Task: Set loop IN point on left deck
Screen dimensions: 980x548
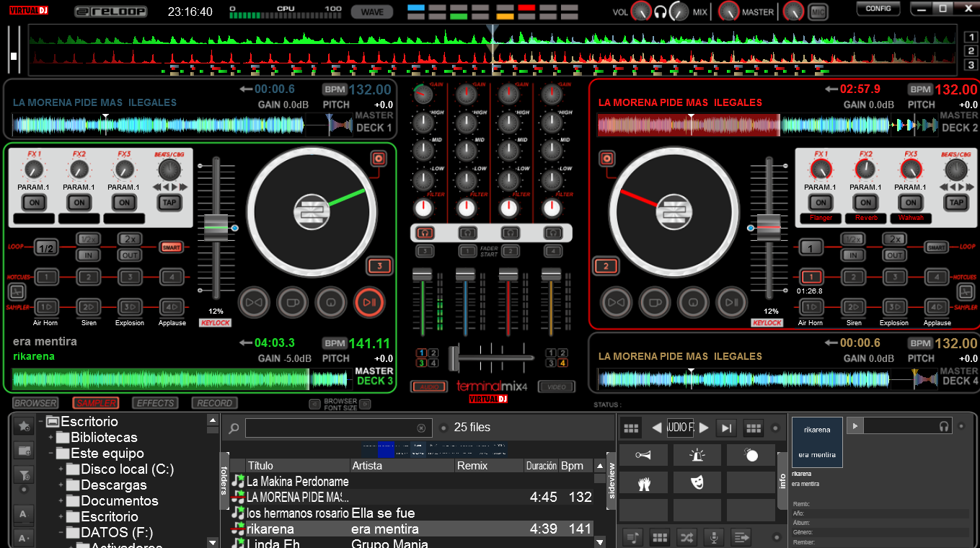Action: pyautogui.click(x=89, y=255)
